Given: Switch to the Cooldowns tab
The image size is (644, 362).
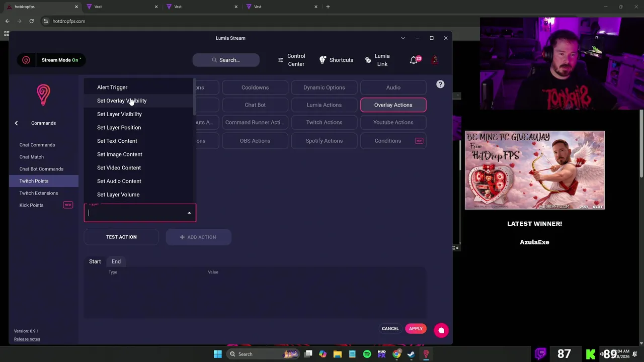Looking at the screenshot, I should tap(255, 87).
